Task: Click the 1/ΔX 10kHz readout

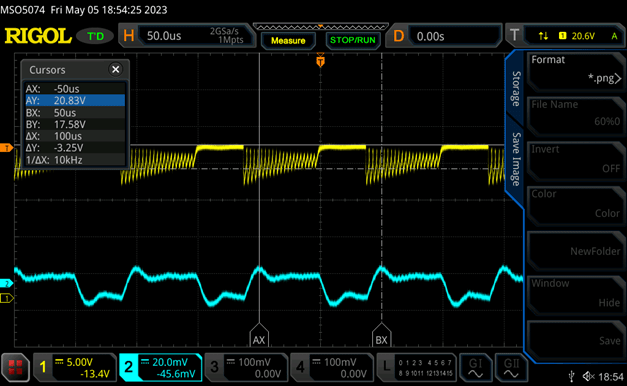Action: 75,160
